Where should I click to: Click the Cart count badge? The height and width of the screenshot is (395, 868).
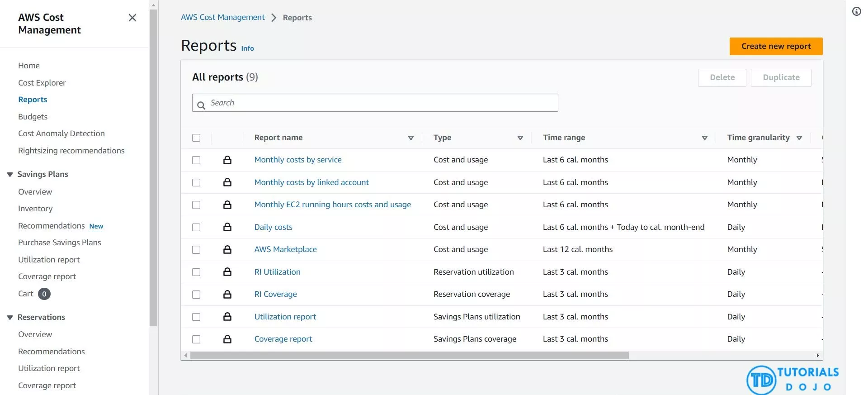click(44, 294)
